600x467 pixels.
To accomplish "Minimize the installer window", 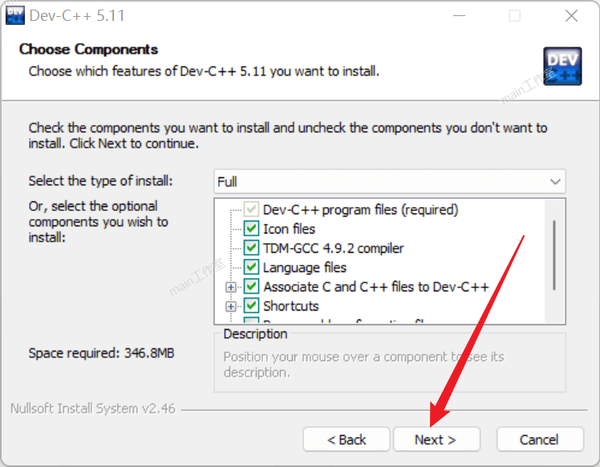I will (x=459, y=16).
